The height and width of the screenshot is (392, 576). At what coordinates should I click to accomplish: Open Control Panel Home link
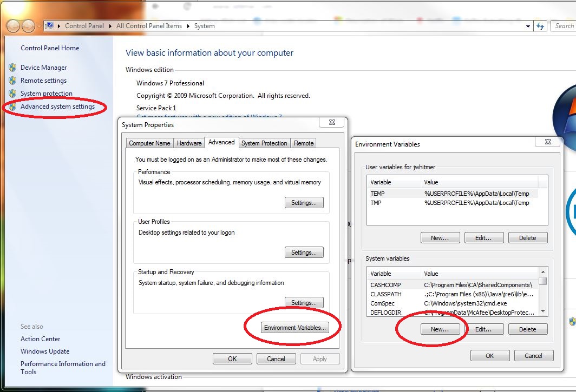pyautogui.click(x=50, y=48)
